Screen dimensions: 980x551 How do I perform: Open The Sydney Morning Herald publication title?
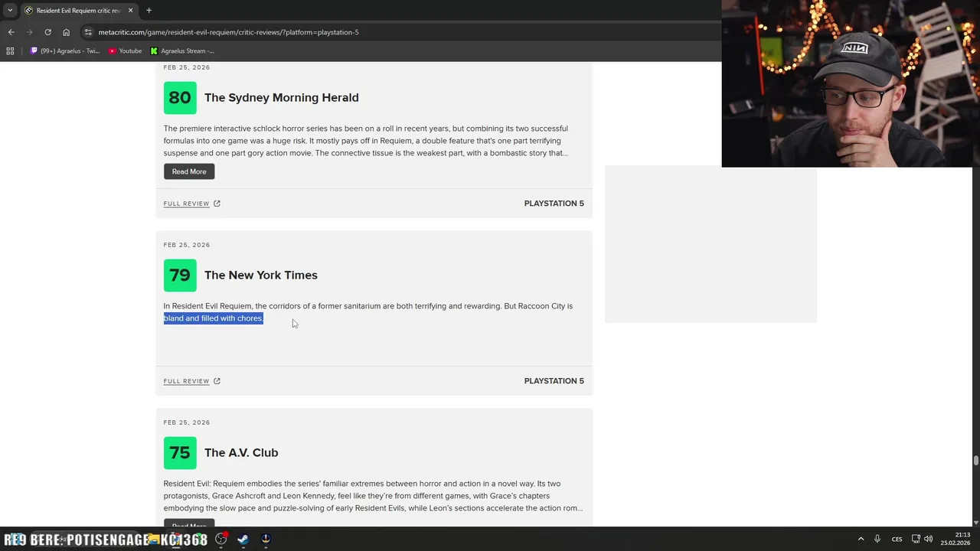[x=281, y=97]
